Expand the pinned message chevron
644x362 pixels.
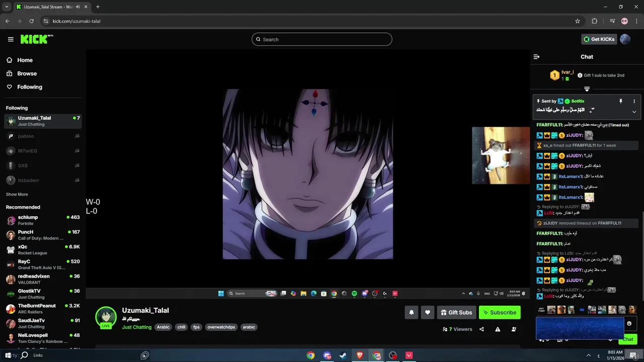coord(634,112)
